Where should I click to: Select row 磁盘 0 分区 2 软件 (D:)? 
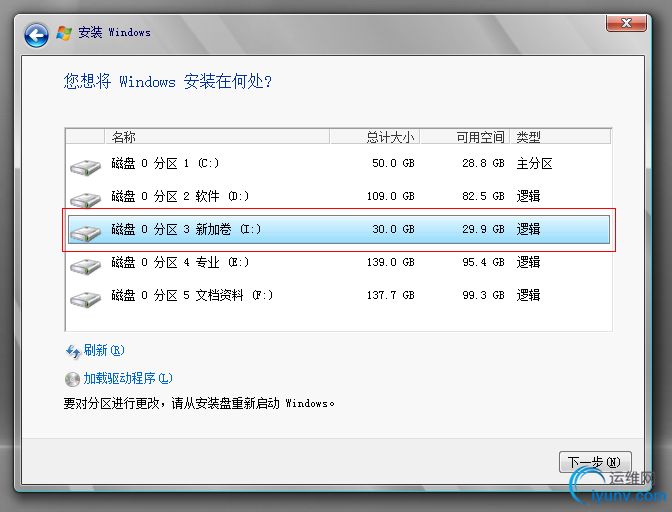(x=339, y=196)
